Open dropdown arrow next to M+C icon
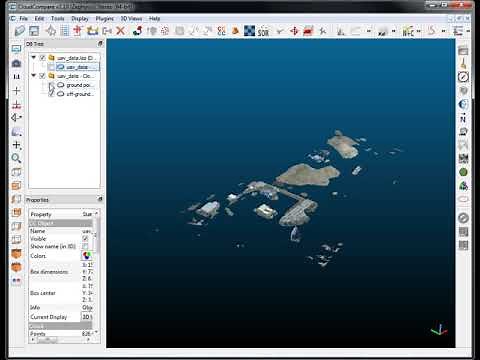The height and width of the screenshot is (360, 480). click(x=419, y=31)
